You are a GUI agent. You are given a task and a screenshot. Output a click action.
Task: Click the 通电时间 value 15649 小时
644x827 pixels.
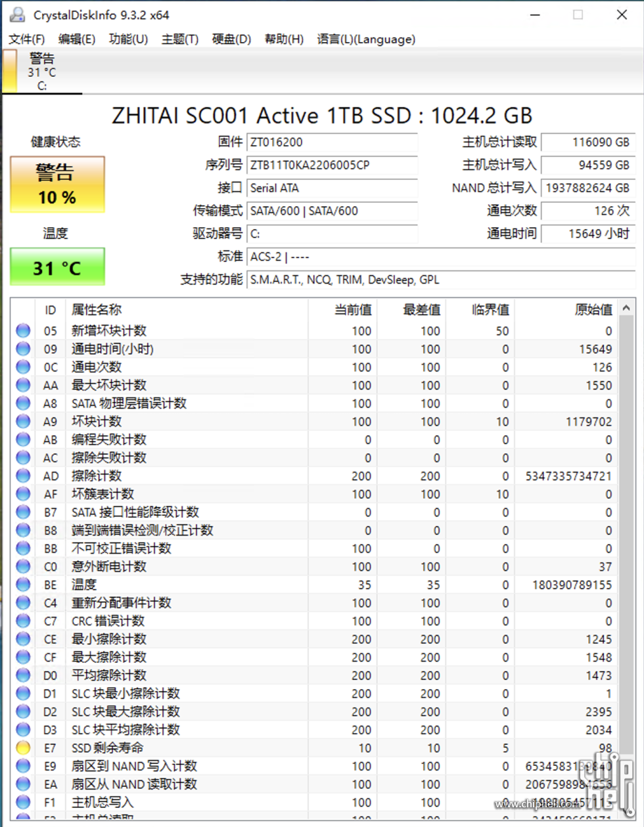588,234
